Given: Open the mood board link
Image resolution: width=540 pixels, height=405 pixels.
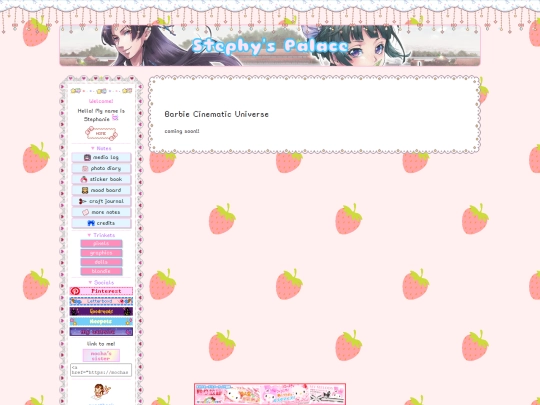Looking at the screenshot, I should tap(101, 190).
